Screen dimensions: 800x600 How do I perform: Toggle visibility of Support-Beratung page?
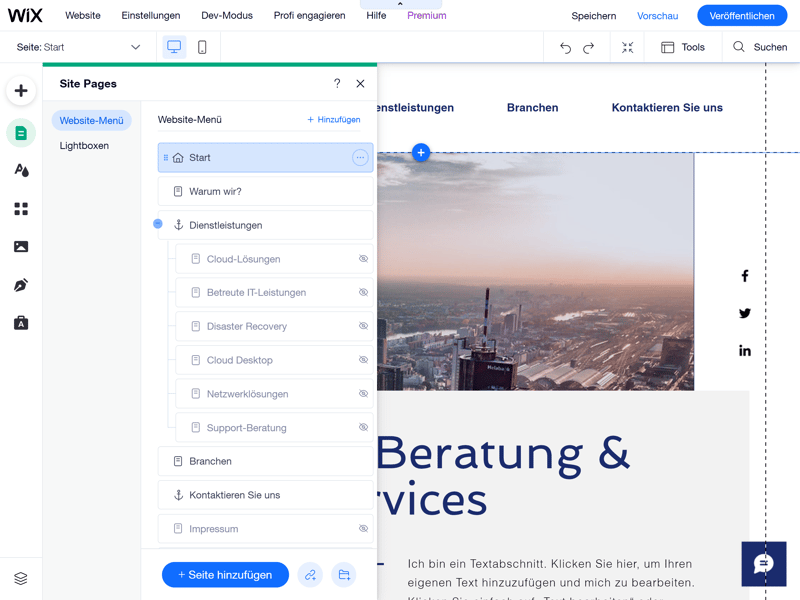tap(363, 428)
